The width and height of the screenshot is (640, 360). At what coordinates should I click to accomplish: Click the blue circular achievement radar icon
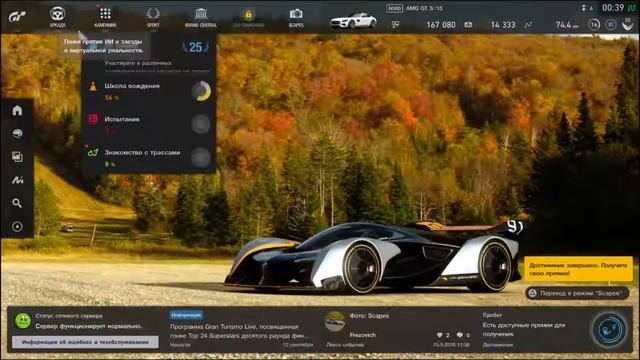pyautogui.click(x=609, y=329)
